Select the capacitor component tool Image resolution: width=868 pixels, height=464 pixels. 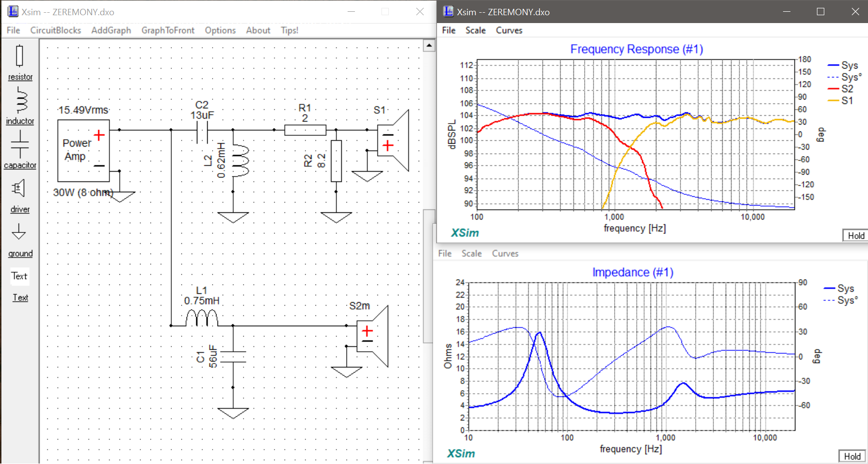20,150
